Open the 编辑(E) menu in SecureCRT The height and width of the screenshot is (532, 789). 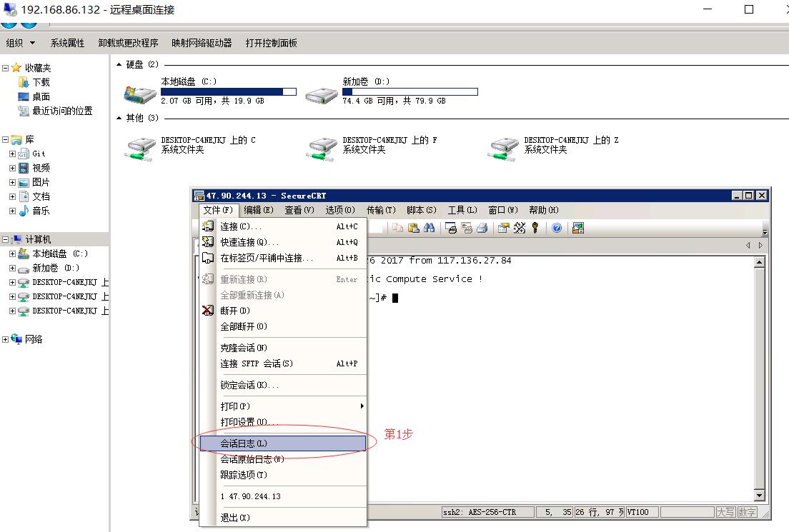click(x=259, y=210)
